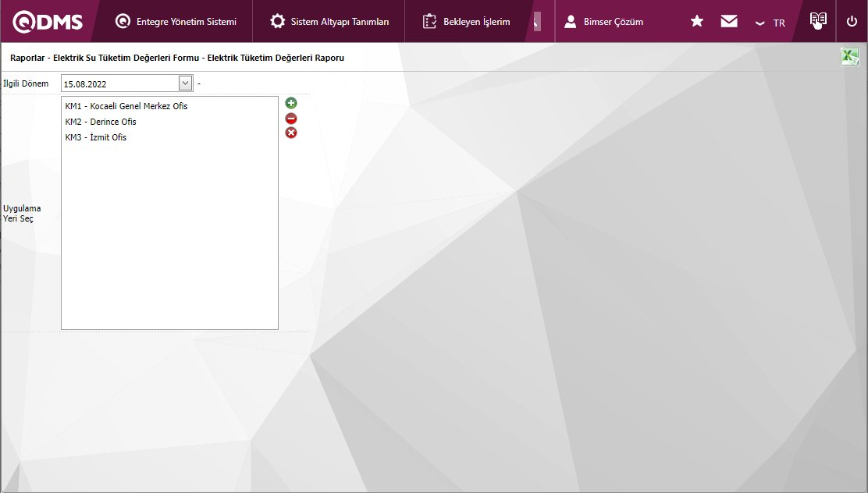Select KM2 - Derince Ofis
This screenshot has height=493, width=868.
pyautogui.click(x=100, y=122)
